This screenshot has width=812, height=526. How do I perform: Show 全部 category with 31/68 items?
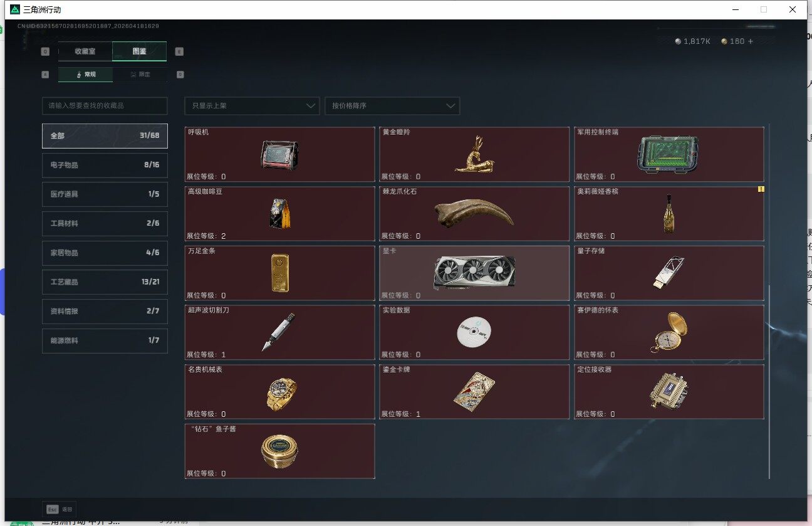(x=105, y=135)
